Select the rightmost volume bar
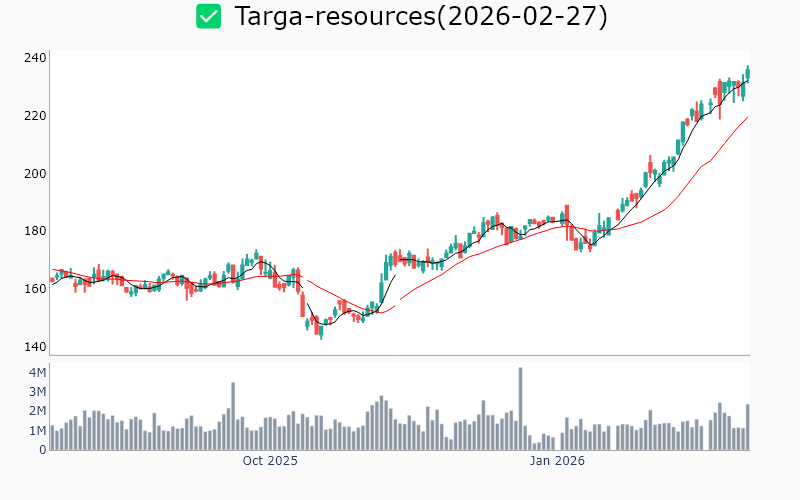Viewport: 800px width, 500px height. (x=747, y=427)
